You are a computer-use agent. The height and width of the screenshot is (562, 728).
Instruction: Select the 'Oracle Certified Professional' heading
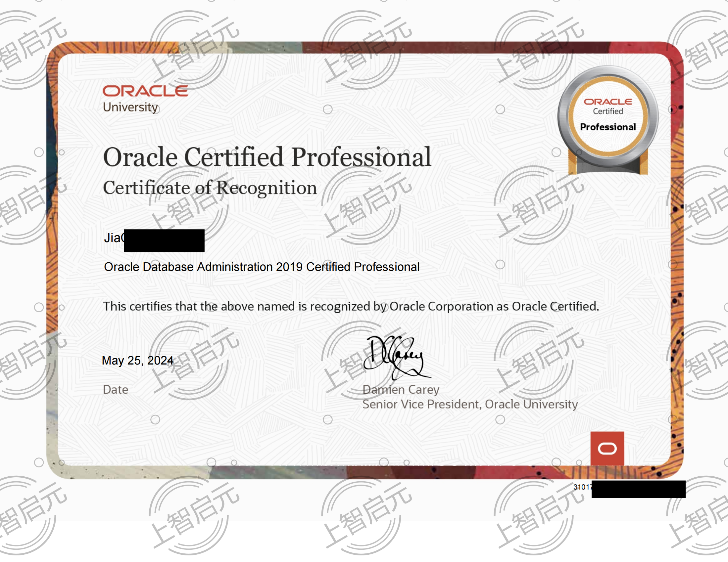tap(267, 156)
